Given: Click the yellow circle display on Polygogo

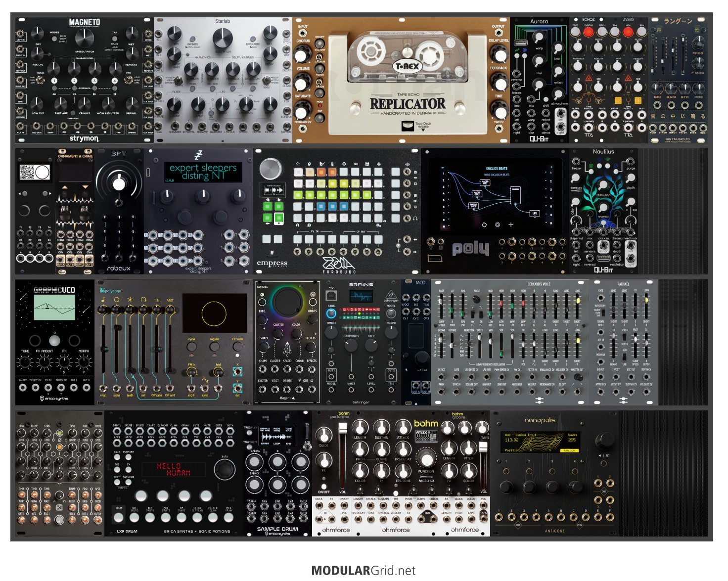Looking at the screenshot, I should click(214, 313).
